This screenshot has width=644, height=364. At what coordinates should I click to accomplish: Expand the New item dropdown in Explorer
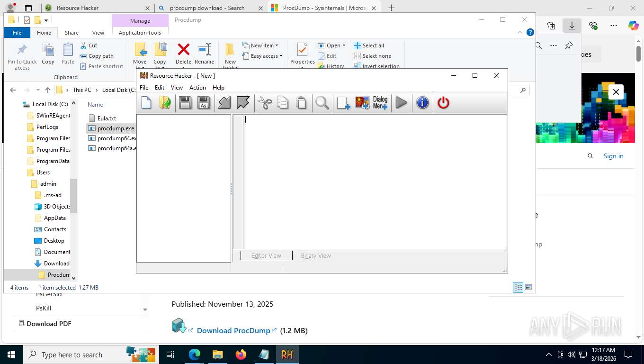[260, 45]
